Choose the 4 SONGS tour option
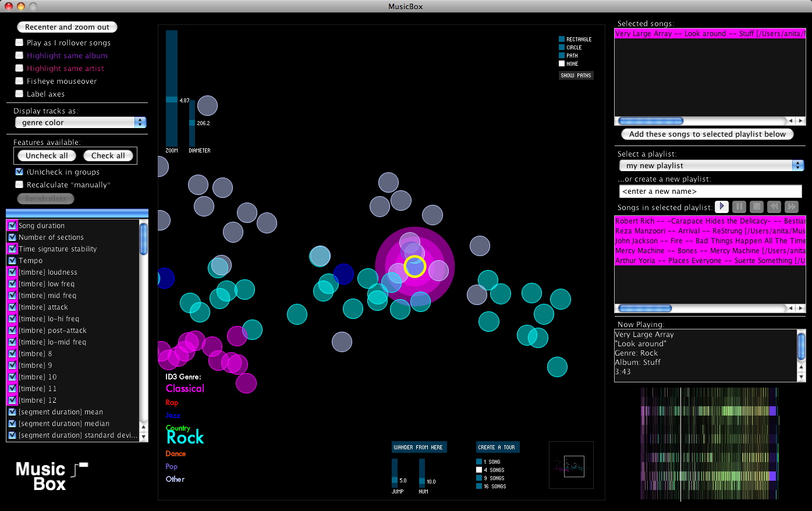The image size is (812, 511). [479, 470]
